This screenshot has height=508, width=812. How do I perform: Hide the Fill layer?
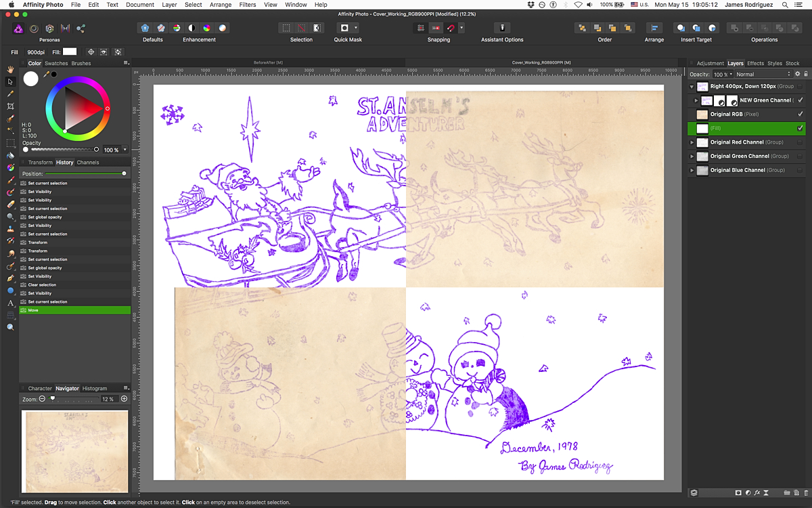(x=800, y=128)
